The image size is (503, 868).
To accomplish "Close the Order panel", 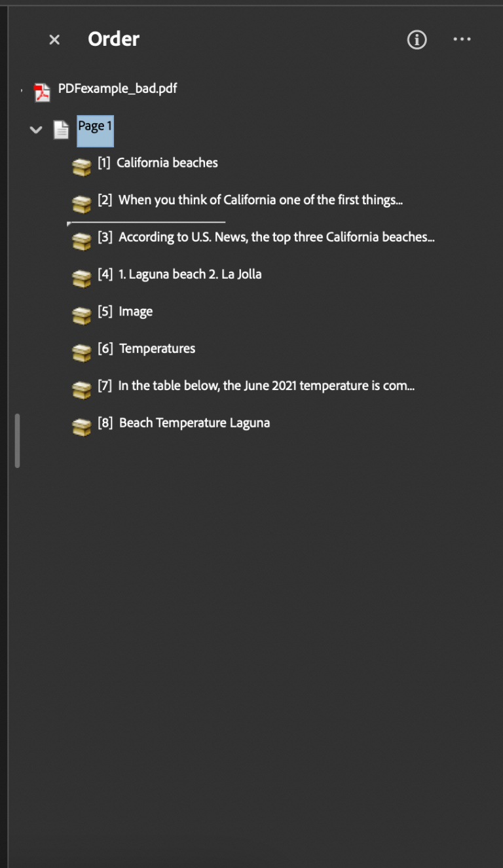I will point(54,39).
